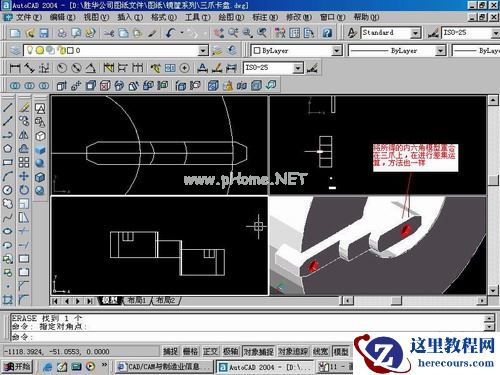Toggle the 栅格 grid status button
500x375 pixels.
(x=190, y=351)
